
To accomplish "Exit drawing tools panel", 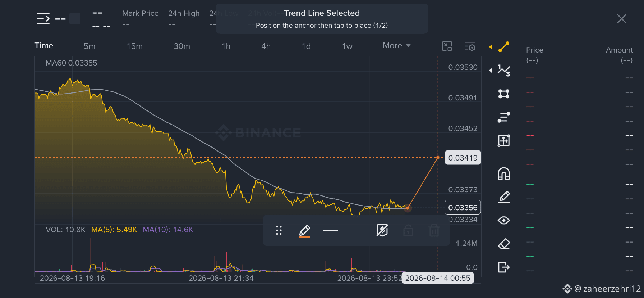I will pyautogui.click(x=504, y=267).
